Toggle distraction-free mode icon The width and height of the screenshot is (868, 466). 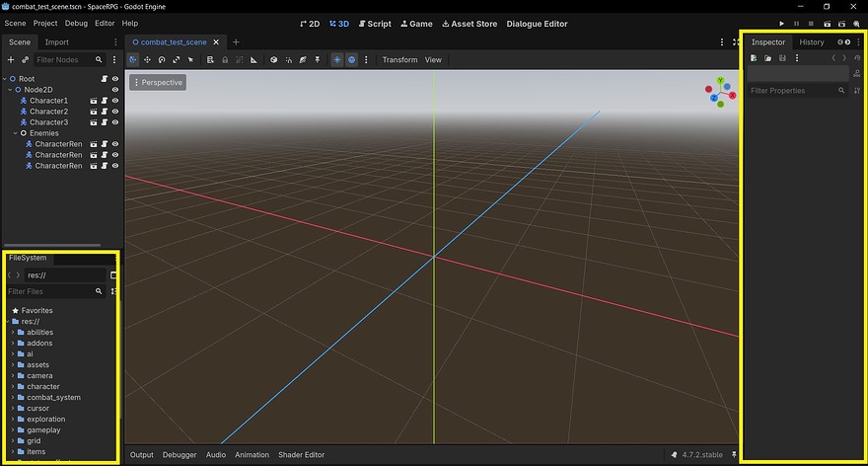point(736,42)
